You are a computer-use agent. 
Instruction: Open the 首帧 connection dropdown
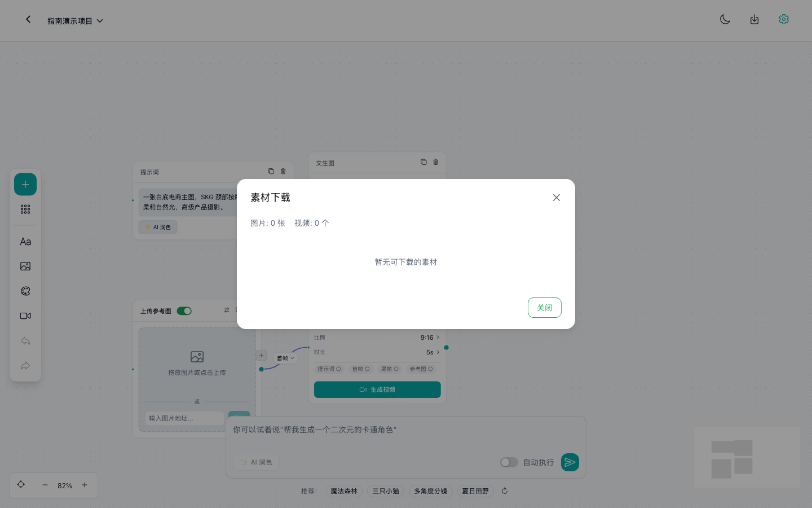tap(285, 358)
